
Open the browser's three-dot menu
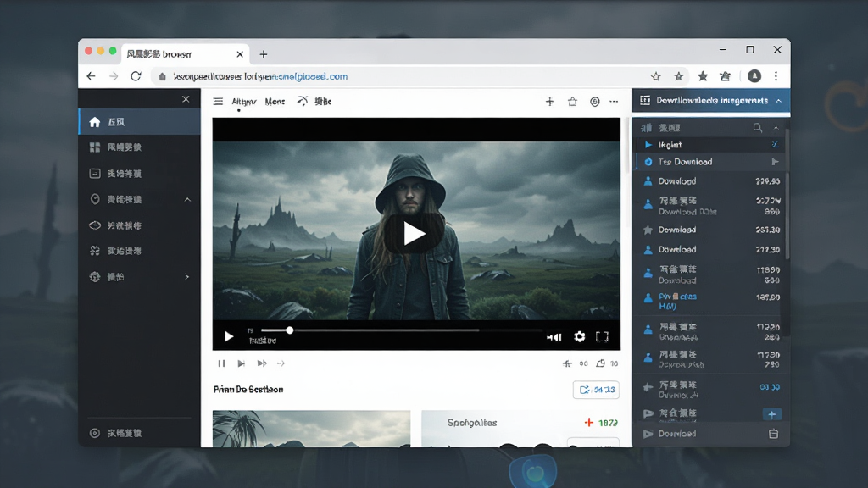tap(776, 76)
